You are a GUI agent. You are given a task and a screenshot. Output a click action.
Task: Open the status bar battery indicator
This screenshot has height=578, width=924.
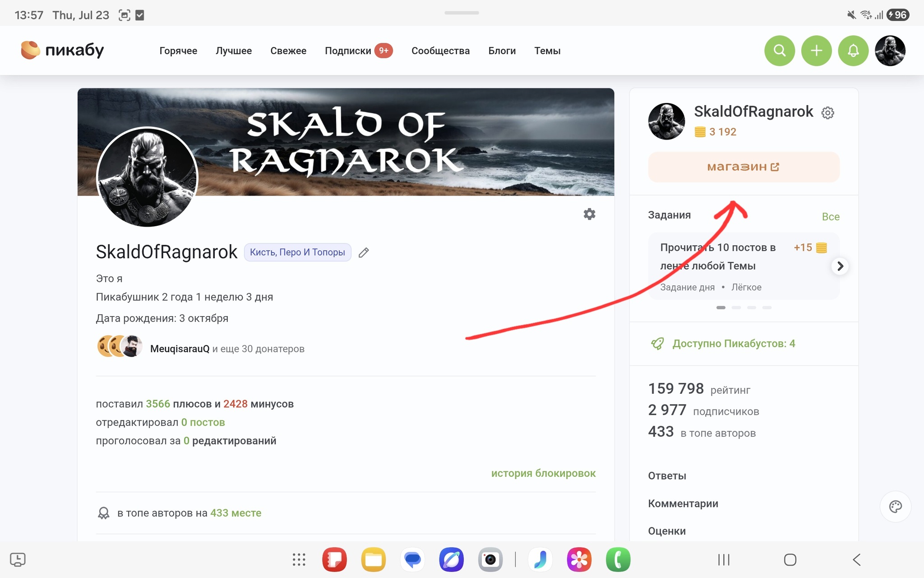pyautogui.click(x=898, y=15)
